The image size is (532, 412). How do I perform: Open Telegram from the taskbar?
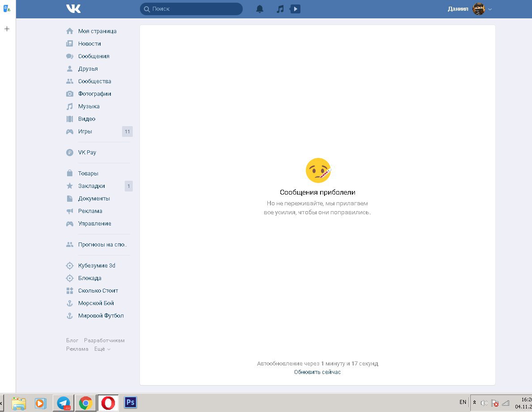click(x=63, y=403)
